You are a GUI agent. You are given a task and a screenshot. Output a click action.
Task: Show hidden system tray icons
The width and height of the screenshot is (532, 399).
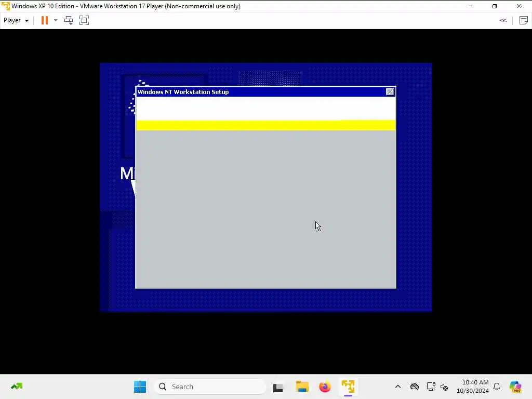pyautogui.click(x=398, y=387)
